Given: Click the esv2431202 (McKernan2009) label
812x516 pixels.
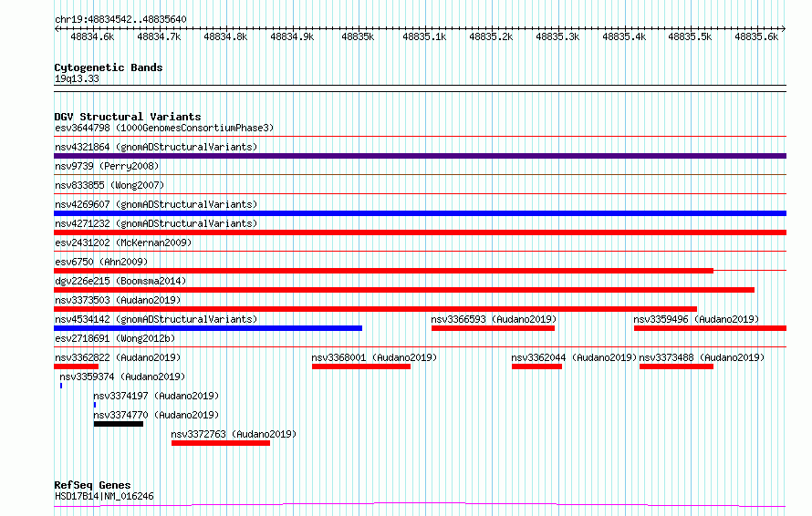Looking at the screenshot, I should 123,243.
